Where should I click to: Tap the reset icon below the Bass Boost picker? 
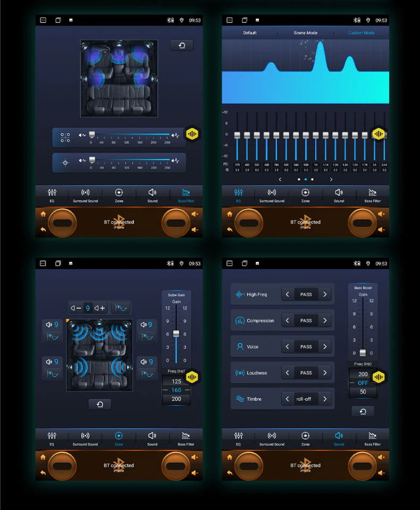click(x=363, y=411)
